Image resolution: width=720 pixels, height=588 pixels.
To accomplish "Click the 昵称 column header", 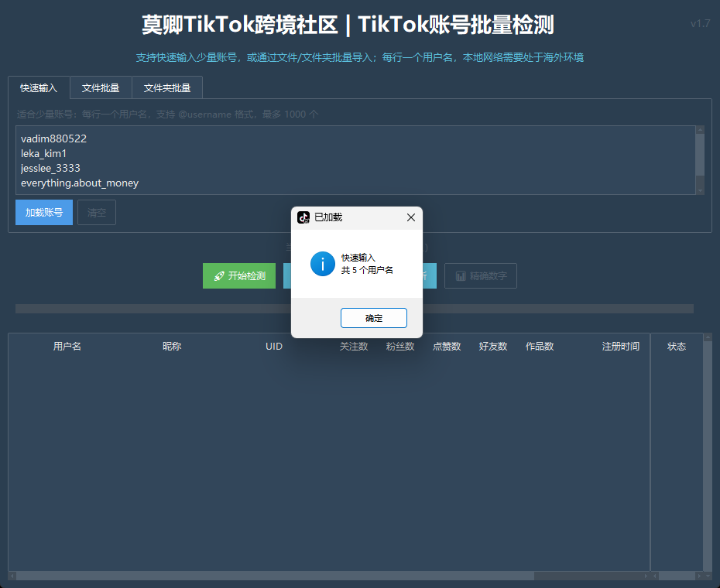I will click(172, 347).
